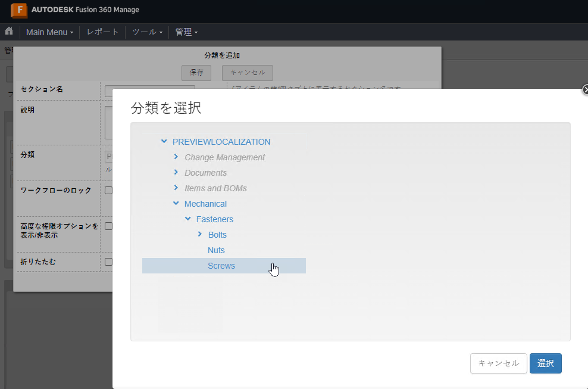This screenshot has width=588, height=389.
Task: Select Mechanical classification
Action: pos(205,204)
